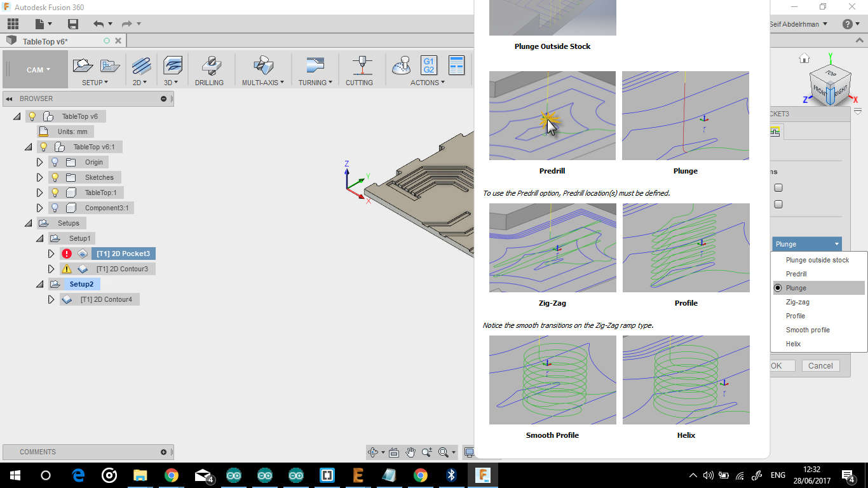Choose Helix from the ramp type list
Viewport: 868px width, 488px height.
click(817, 344)
